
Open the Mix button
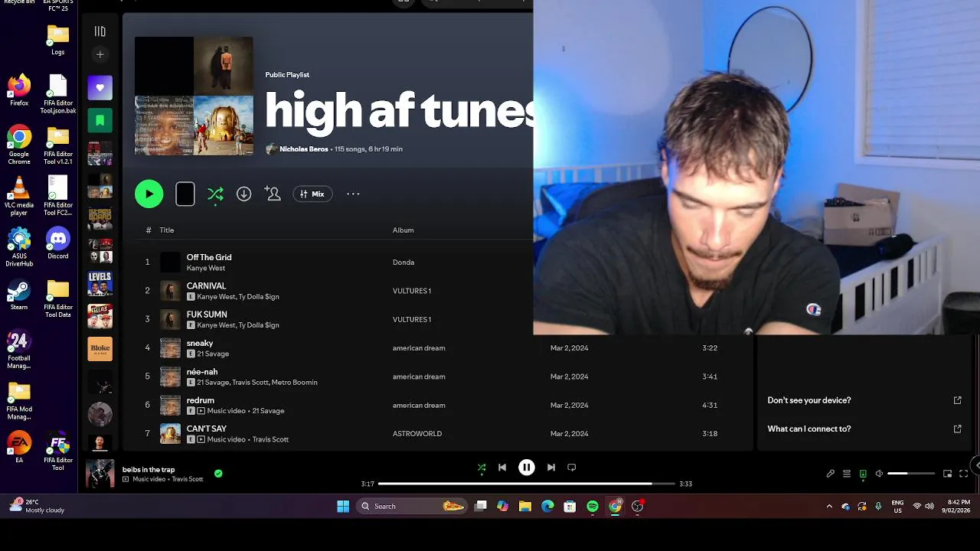pos(312,194)
